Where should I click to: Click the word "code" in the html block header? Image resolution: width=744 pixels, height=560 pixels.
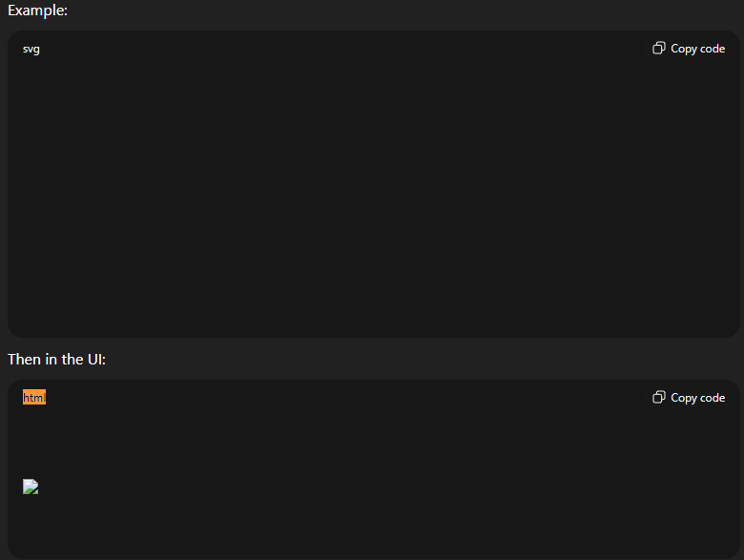pos(713,398)
